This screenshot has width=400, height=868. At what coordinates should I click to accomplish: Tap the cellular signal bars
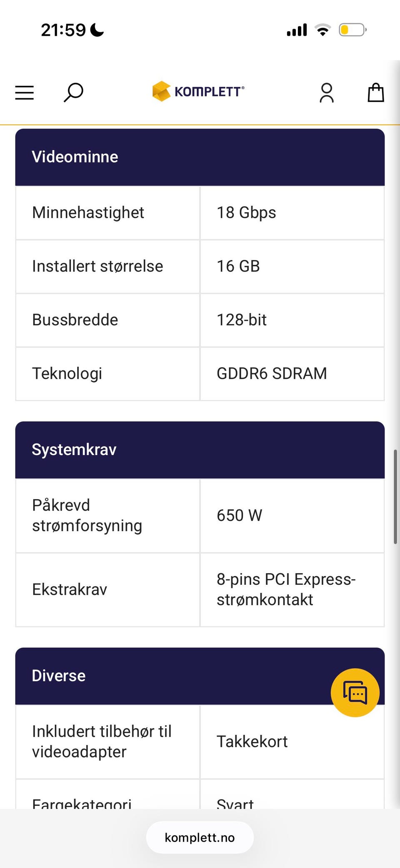297,30
